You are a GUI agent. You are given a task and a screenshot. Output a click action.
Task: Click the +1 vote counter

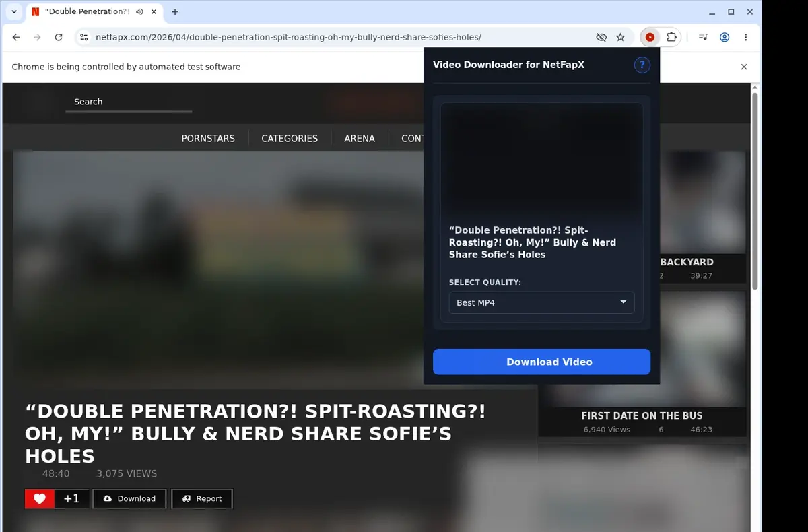(x=71, y=498)
